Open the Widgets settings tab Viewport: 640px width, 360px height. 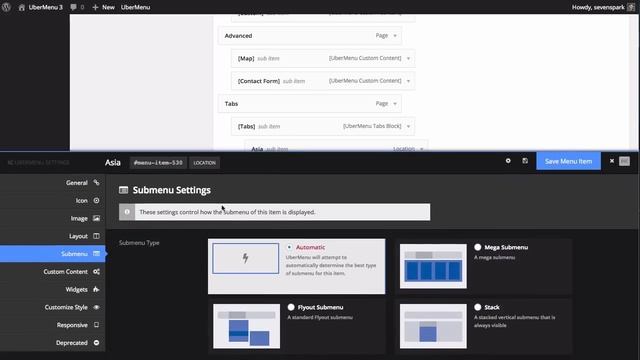[x=53, y=289]
